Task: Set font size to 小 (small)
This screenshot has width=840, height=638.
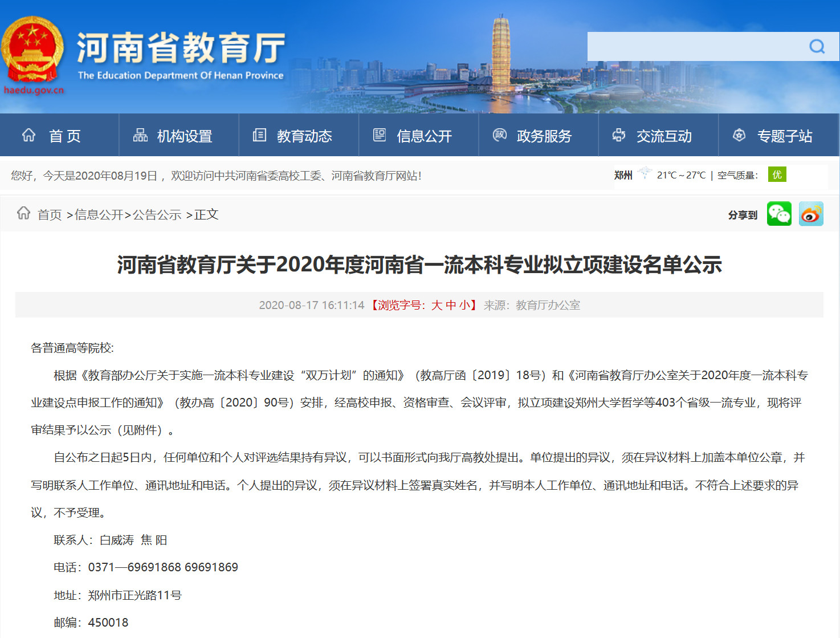Action: click(x=464, y=305)
